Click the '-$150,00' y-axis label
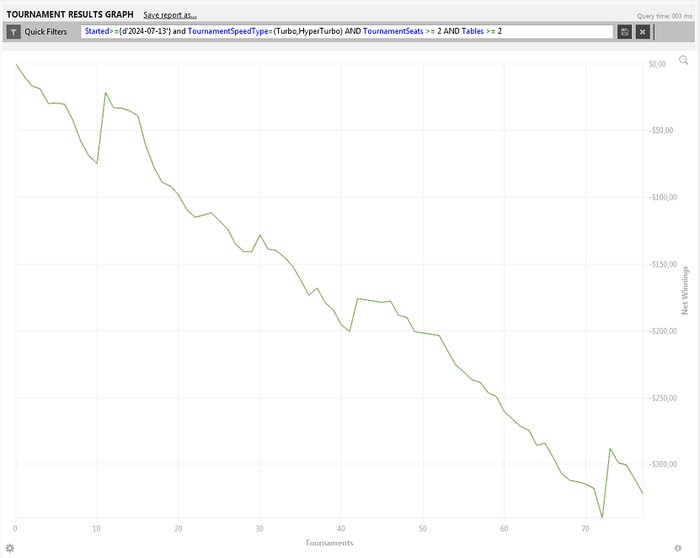 tap(663, 264)
